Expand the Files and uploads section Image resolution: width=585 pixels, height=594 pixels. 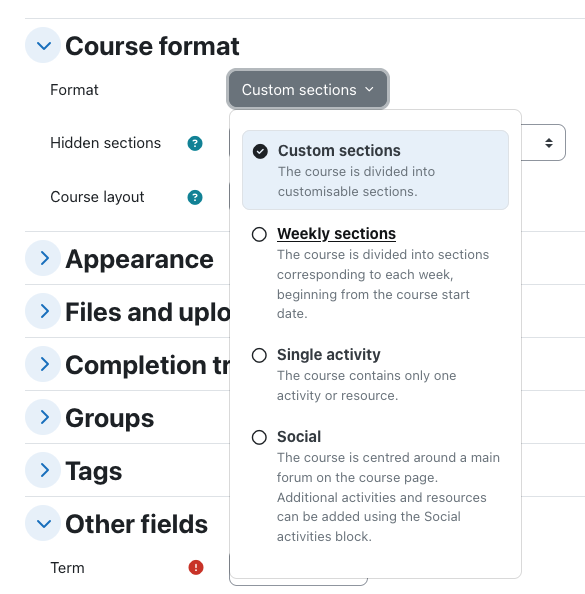43,311
